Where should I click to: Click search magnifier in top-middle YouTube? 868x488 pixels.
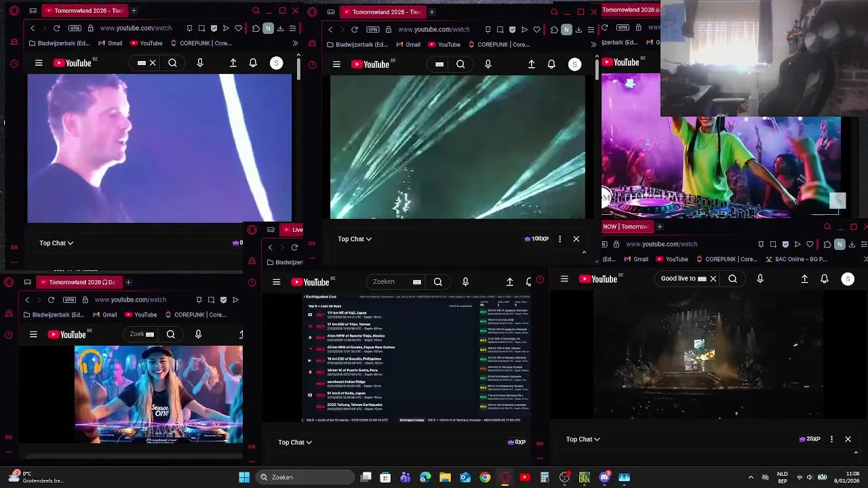pos(460,64)
